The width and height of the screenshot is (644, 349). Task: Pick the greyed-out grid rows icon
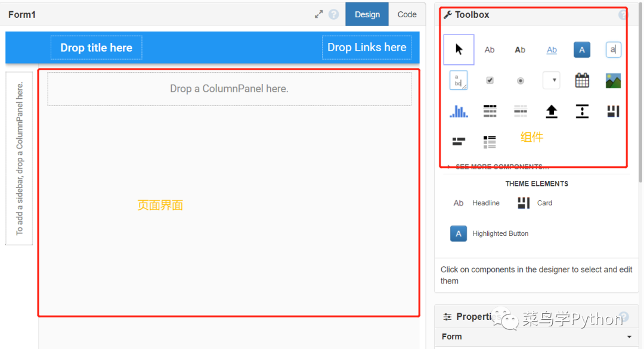[521, 111]
